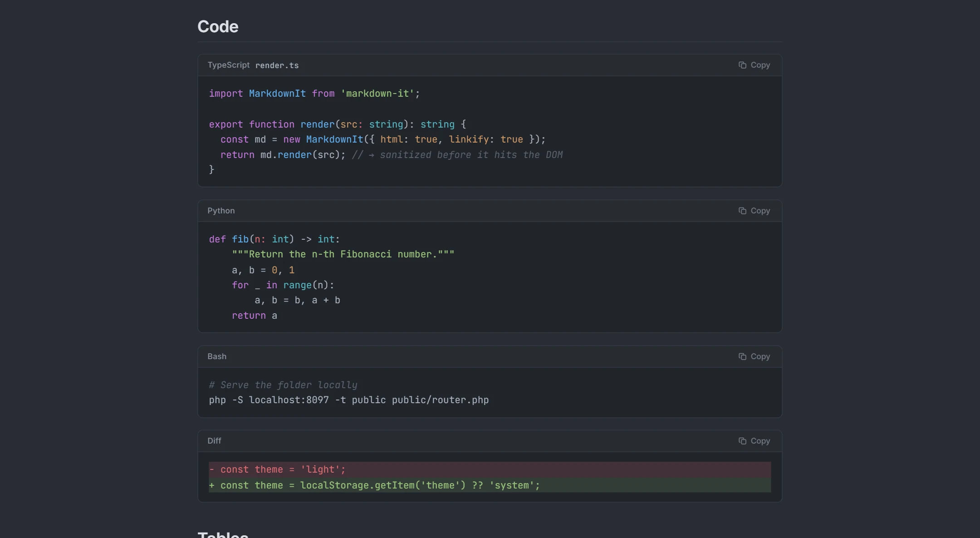This screenshot has height=538, width=980.
Task: Click the "def fib(n: int) -> int:" line
Action: tap(274, 239)
